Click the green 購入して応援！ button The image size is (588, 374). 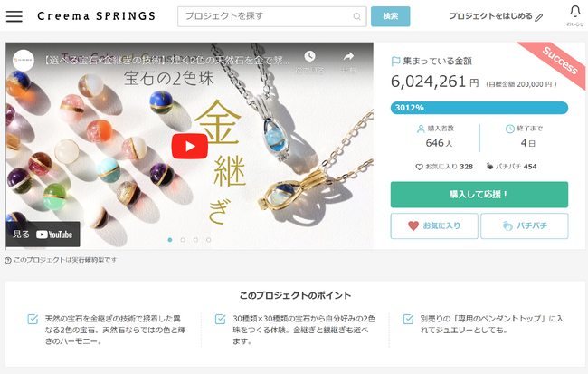click(x=479, y=195)
